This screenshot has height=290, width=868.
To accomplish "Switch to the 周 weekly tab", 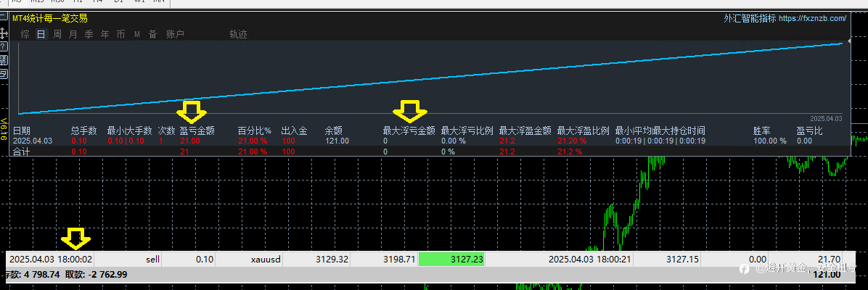I will (57, 34).
